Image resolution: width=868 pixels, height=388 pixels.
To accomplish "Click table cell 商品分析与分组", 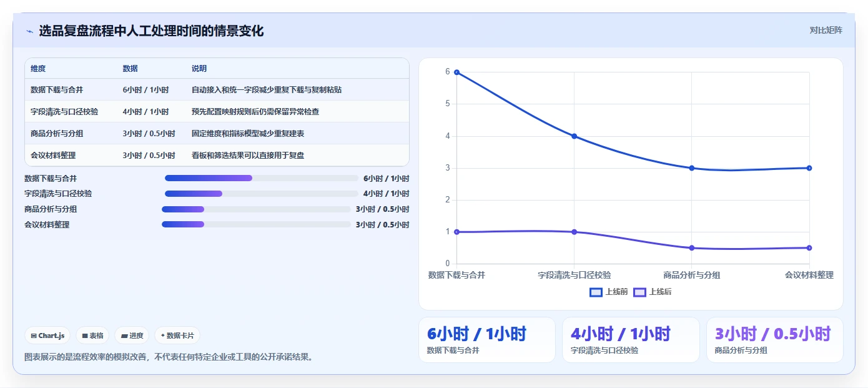I will (x=56, y=134).
